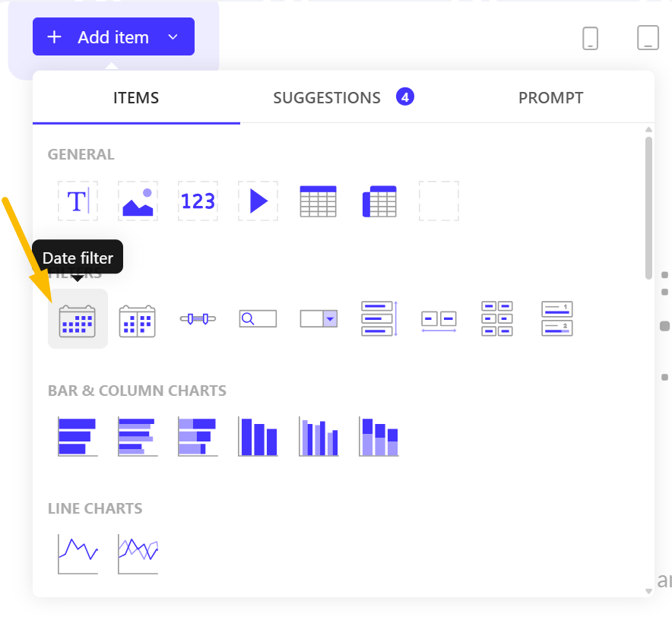Add the vertical slicer list filter

click(379, 319)
